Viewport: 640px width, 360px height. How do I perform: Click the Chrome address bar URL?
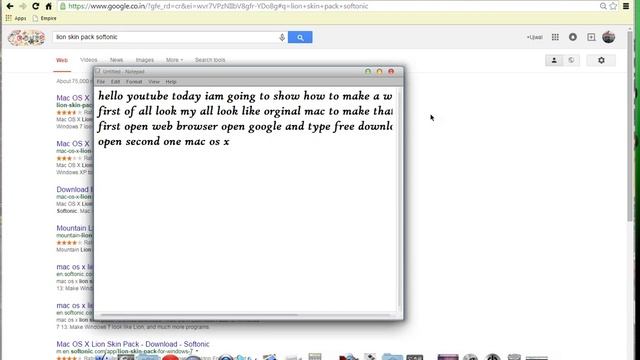pyautogui.click(x=218, y=6)
